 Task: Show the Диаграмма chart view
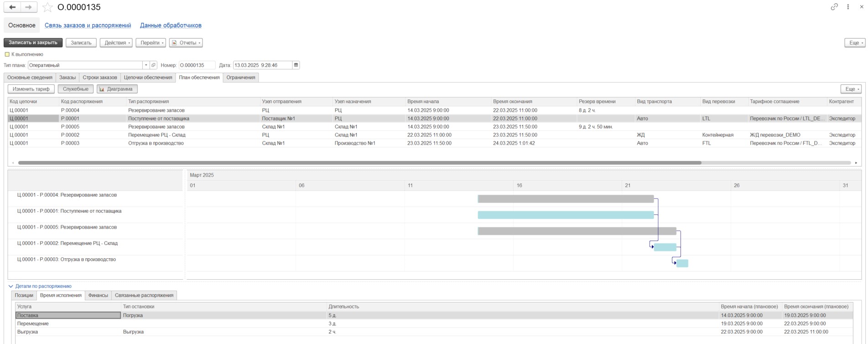pos(117,89)
